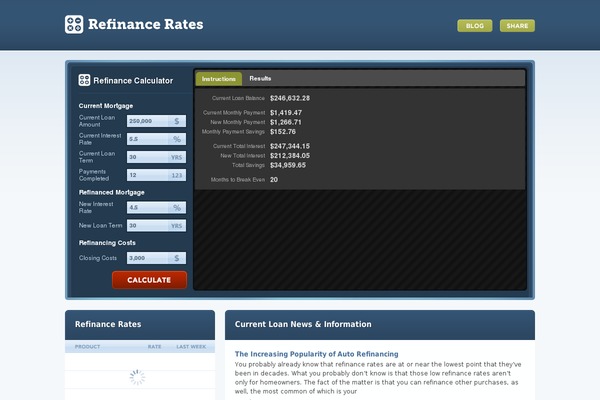Viewport: 600px width, 400px height.
Task: Click the New Interest Rate input field
Action: coord(156,207)
